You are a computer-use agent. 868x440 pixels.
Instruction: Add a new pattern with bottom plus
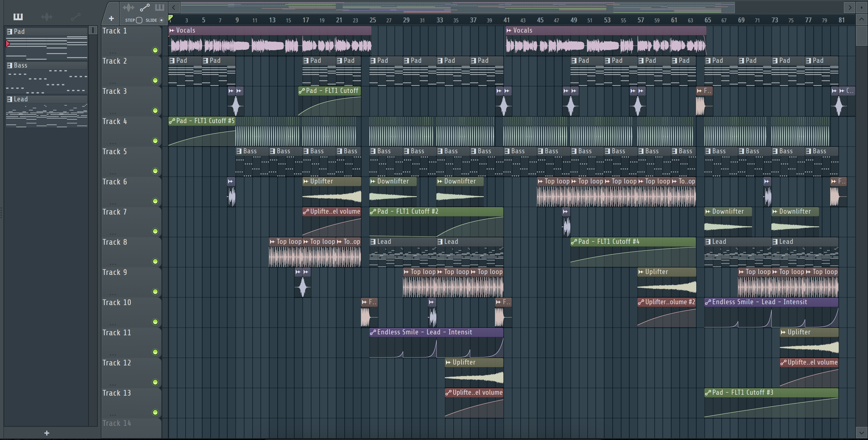coord(47,433)
